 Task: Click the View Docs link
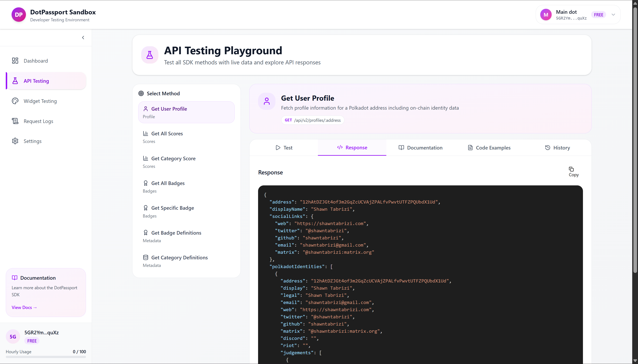pyautogui.click(x=24, y=308)
